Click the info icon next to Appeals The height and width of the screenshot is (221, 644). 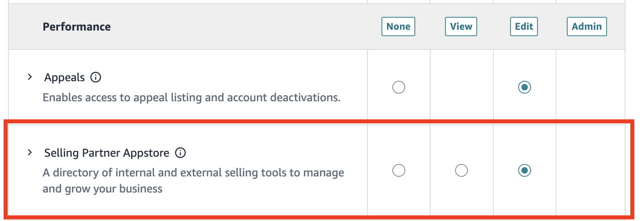(96, 77)
